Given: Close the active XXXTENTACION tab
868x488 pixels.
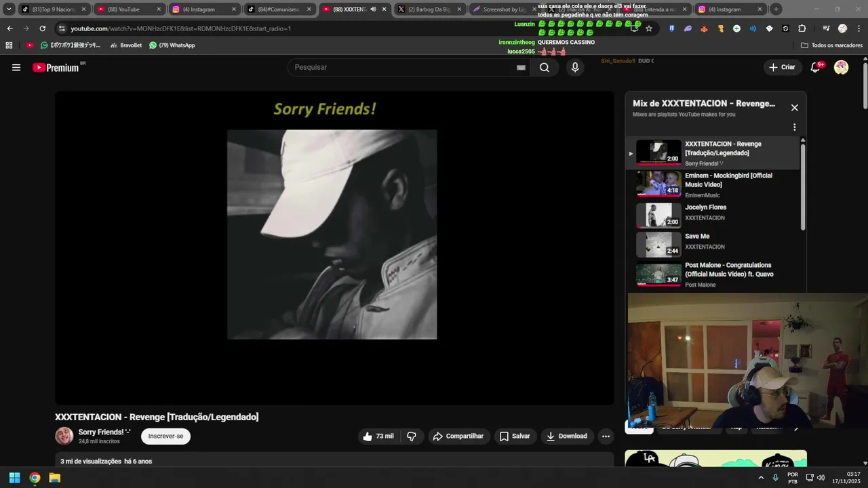Looking at the screenshot, I should click(x=384, y=9).
